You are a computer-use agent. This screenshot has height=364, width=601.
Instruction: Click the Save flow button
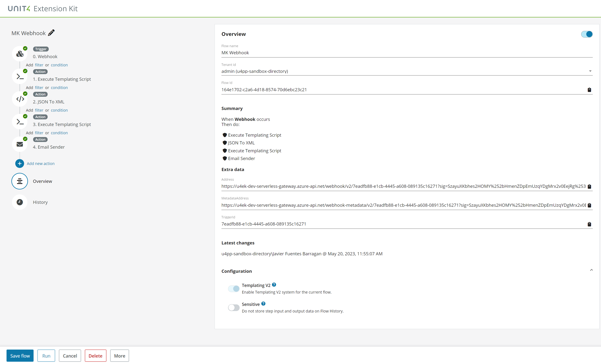click(x=20, y=356)
